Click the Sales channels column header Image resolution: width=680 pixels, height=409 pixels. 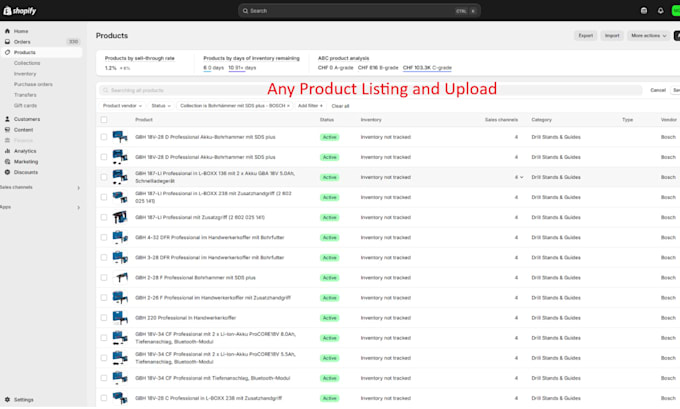(x=501, y=120)
